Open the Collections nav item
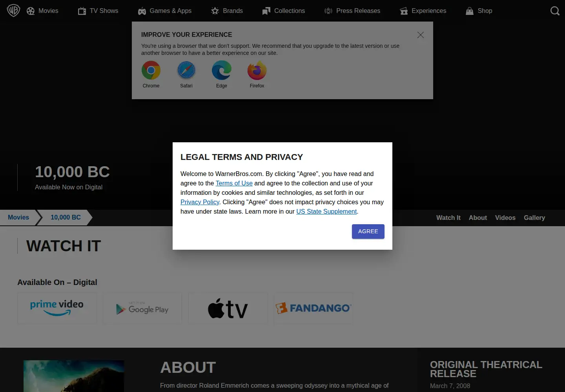Screen dimensions: 565x392 [284, 11]
